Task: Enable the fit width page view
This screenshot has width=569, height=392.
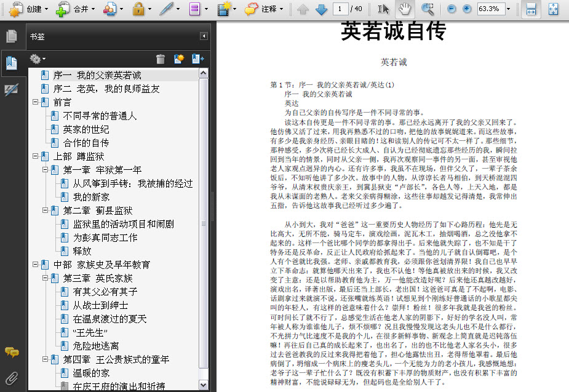Action: click(x=531, y=9)
